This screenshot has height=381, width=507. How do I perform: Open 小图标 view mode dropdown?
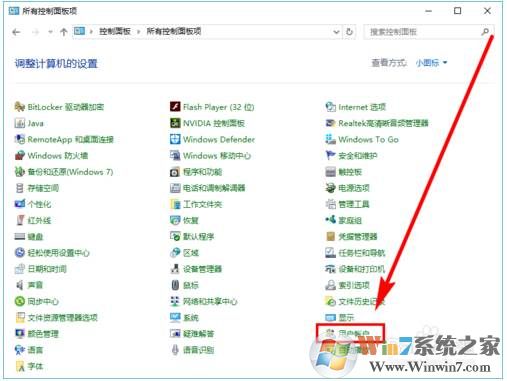(x=431, y=63)
